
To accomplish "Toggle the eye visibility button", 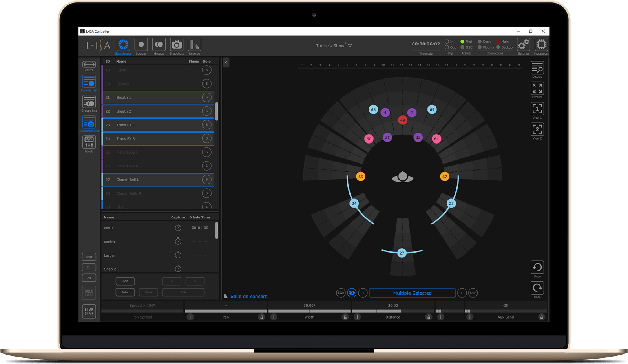I will pos(352,293).
